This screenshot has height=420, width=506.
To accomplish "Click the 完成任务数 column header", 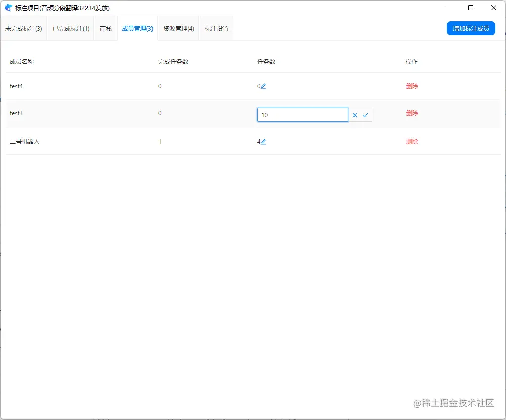I will click(173, 61).
